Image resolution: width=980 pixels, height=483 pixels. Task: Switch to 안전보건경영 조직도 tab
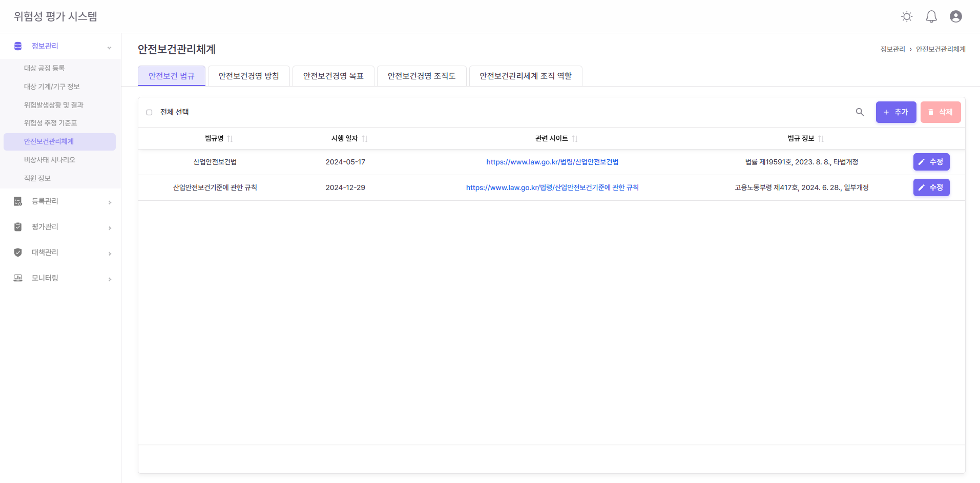[x=421, y=76]
